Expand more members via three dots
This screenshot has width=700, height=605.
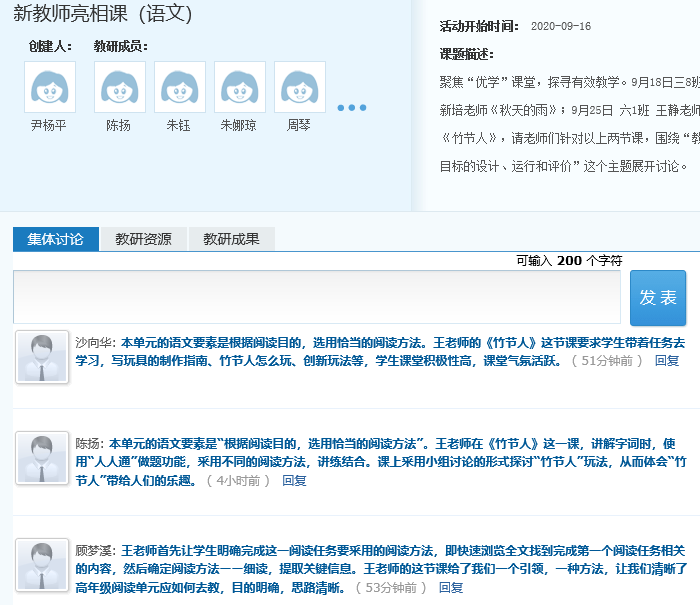pyautogui.click(x=351, y=108)
